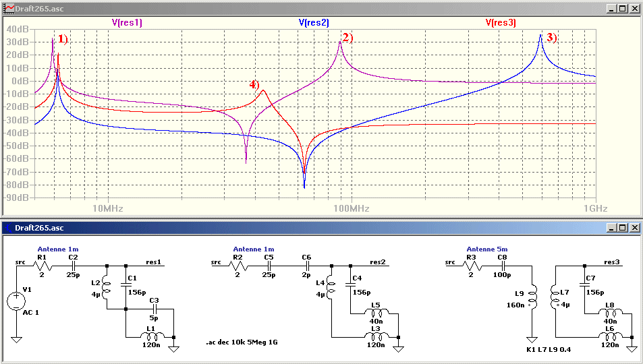Select inductor L1 120n symbol

[x=151, y=336]
